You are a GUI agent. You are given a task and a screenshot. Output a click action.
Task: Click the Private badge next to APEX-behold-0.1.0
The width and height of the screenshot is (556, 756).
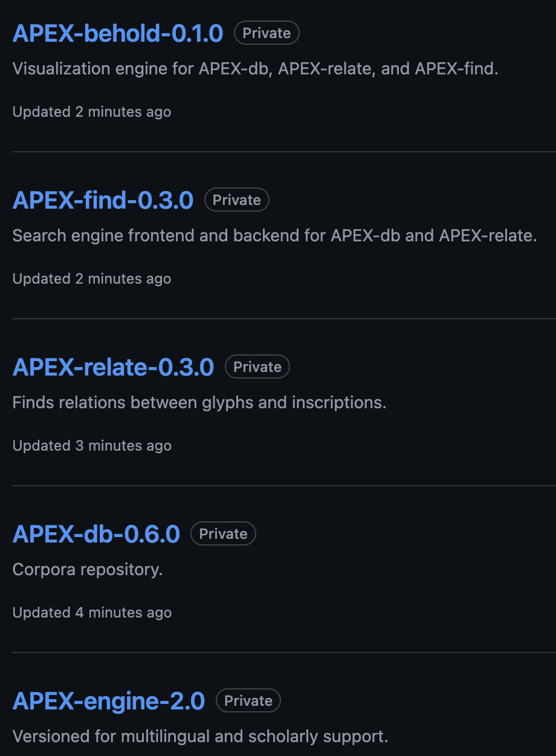click(x=267, y=33)
